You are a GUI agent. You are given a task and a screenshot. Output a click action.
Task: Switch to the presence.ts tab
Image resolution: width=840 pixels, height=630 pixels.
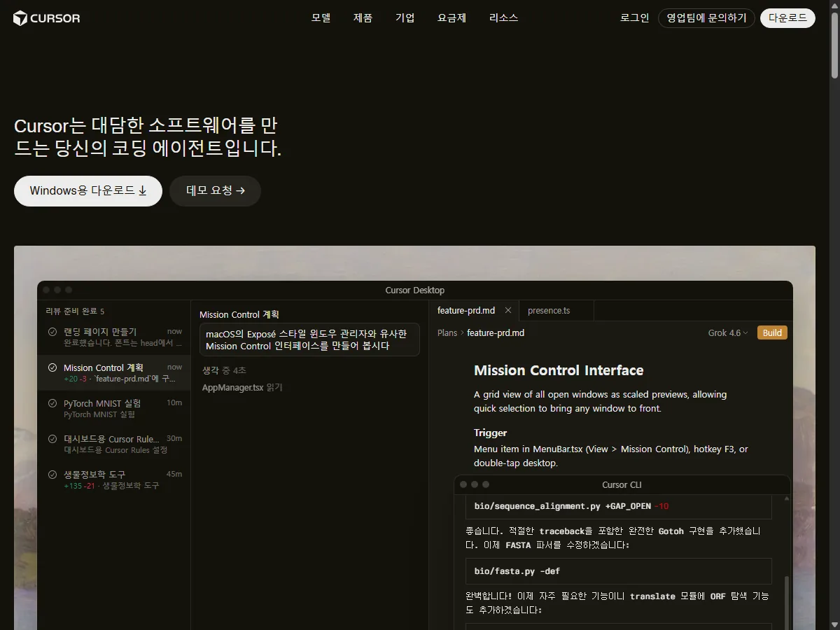549,310
